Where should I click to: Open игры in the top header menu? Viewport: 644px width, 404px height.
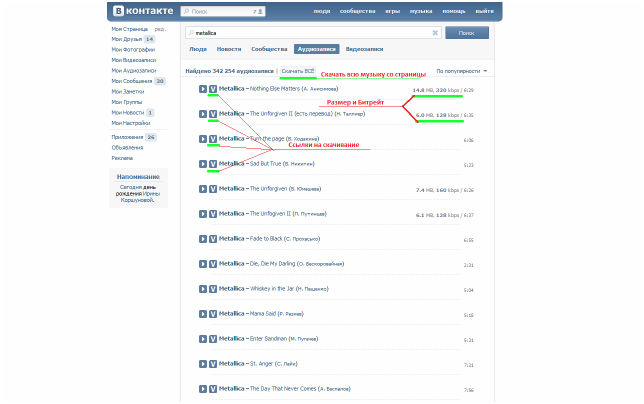(x=392, y=11)
